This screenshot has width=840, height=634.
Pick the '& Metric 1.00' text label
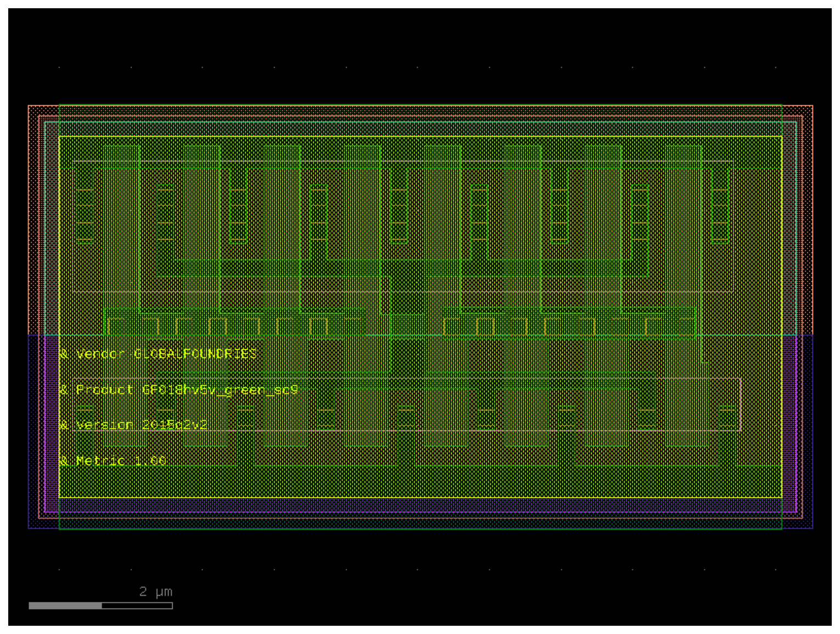(113, 461)
